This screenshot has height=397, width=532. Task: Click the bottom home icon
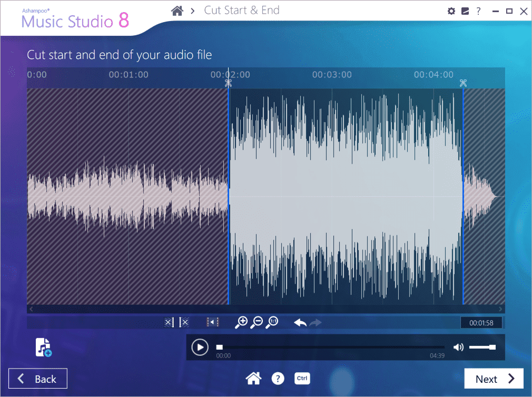[x=253, y=379]
